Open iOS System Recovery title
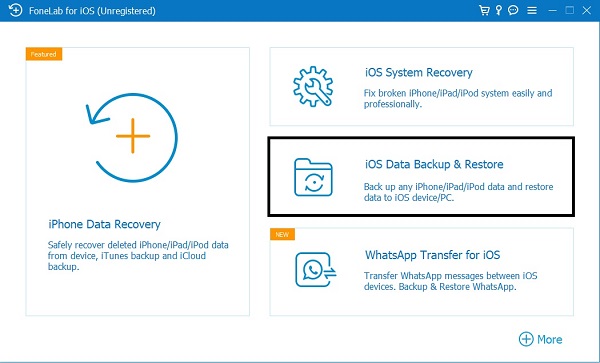 [x=419, y=73]
